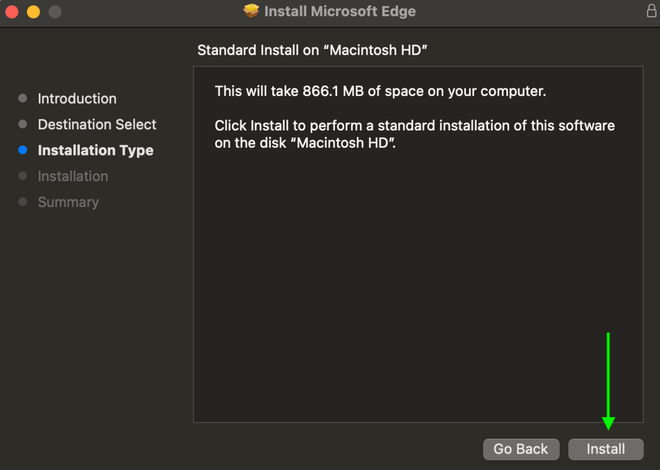
Task: Close the installer with the red button
Action: (x=12, y=12)
